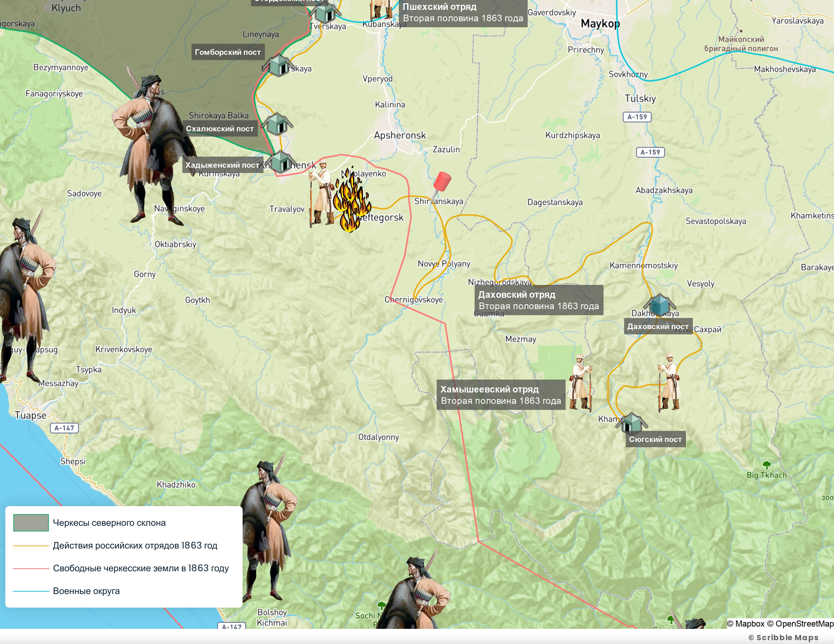Click the Shepsi label
The image size is (834, 644).
(73, 461)
